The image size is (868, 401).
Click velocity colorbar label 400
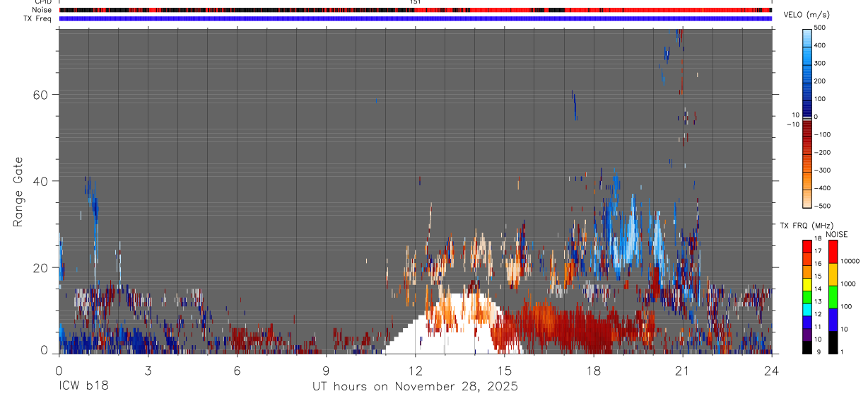click(821, 45)
